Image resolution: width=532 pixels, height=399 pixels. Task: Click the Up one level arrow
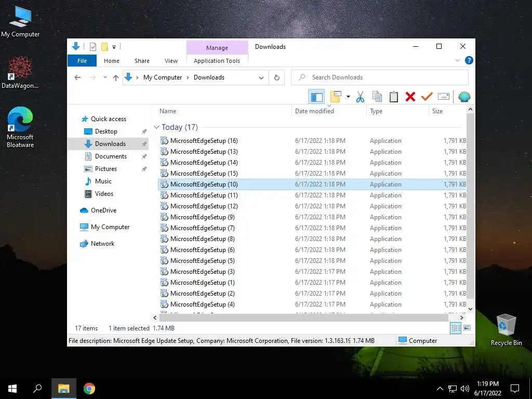116,77
